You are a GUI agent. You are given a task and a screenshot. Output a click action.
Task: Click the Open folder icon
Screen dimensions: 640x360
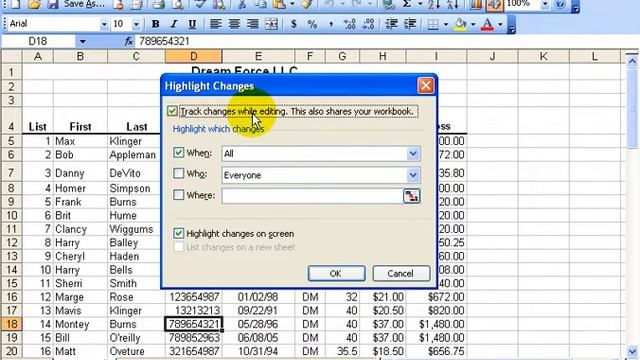click(x=35, y=4)
